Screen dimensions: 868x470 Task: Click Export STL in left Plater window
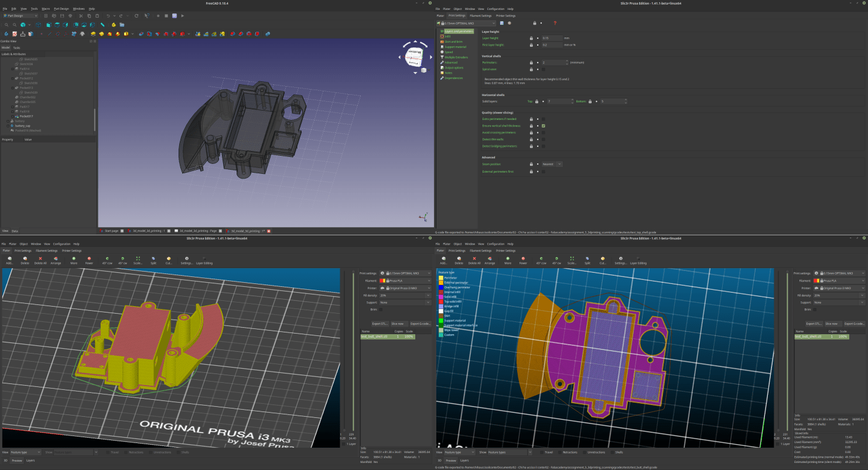(380, 324)
